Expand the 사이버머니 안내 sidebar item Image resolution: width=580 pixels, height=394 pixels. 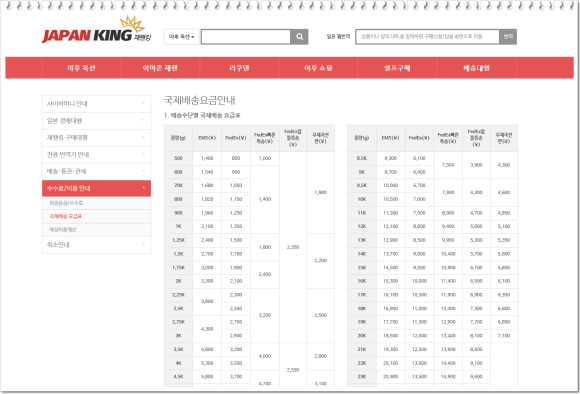pos(97,104)
